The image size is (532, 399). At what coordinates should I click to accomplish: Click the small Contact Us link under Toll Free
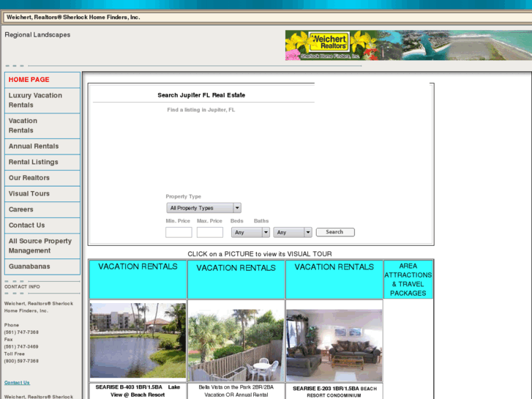click(17, 382)
